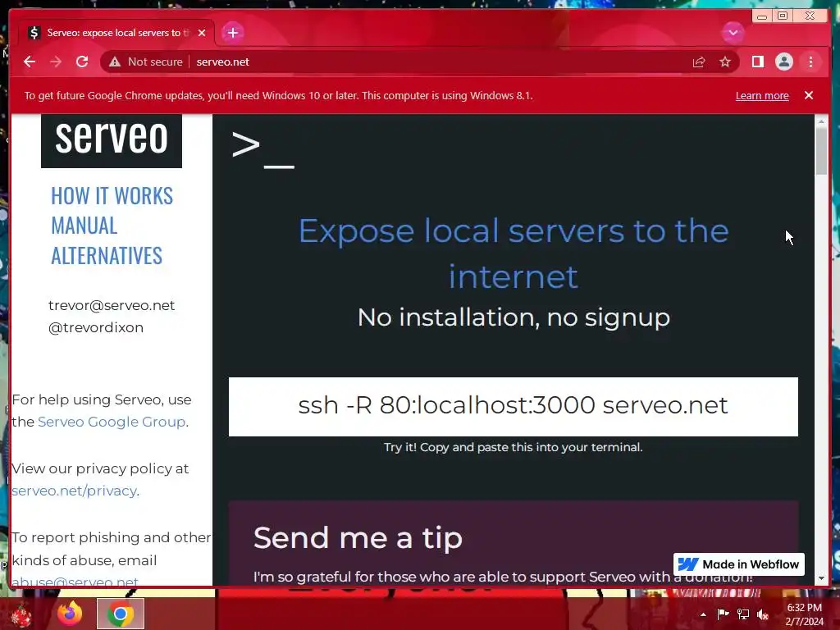This screenshot has width=840, height=630.
Task: Click the Made in Webflow badge
Action: (x=739, y=564)
